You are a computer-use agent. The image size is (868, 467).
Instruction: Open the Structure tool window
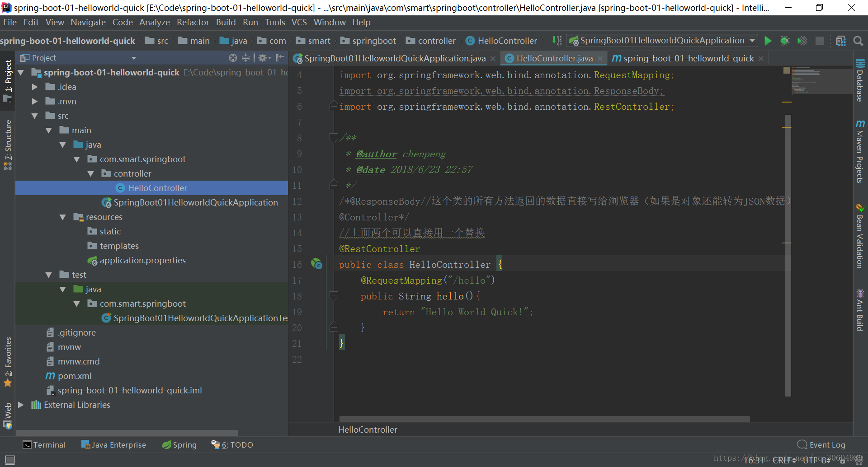pos(8,145)
